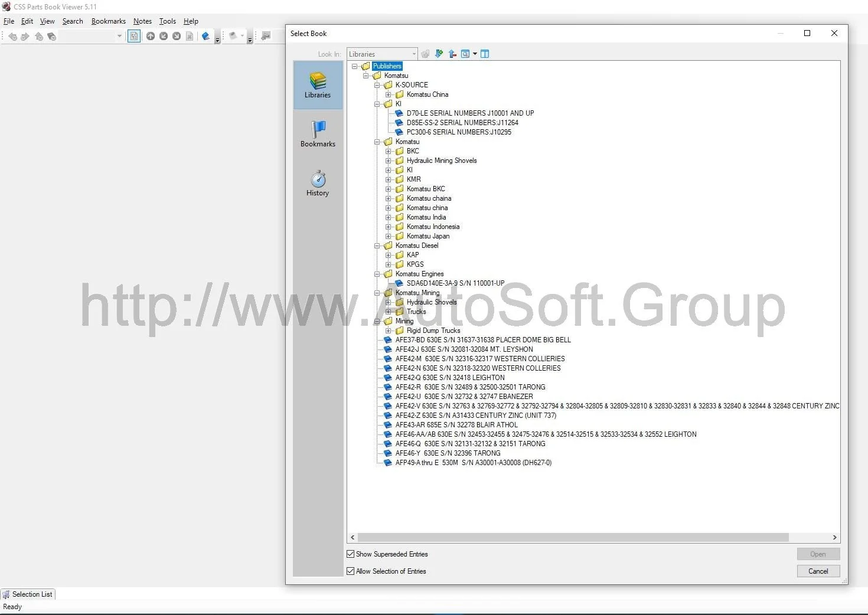Uncheck Show Superseded Entries

(x=351, y=554)
